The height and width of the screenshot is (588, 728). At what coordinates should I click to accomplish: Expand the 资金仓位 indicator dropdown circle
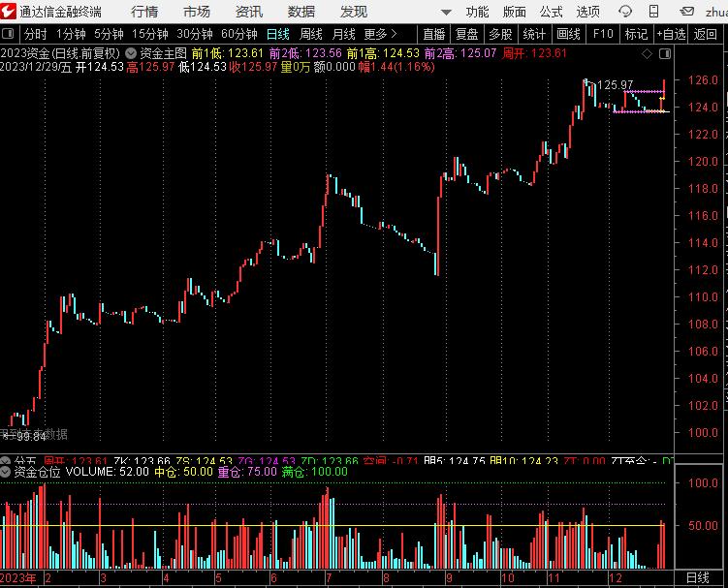coord(6,472)
